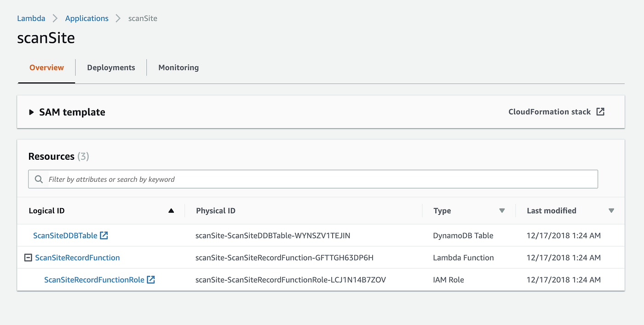644x325 pixels.
Task: Click the search magnifier icon in the filter bar
Action: coord(39,179)
